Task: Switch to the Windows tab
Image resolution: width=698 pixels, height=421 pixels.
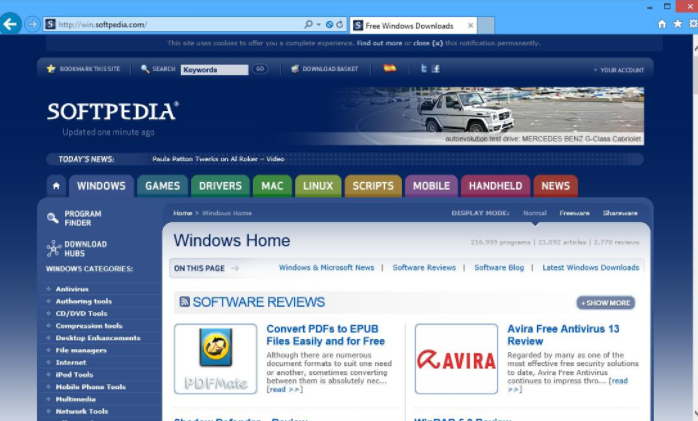Action: click(x=101, y=186)
